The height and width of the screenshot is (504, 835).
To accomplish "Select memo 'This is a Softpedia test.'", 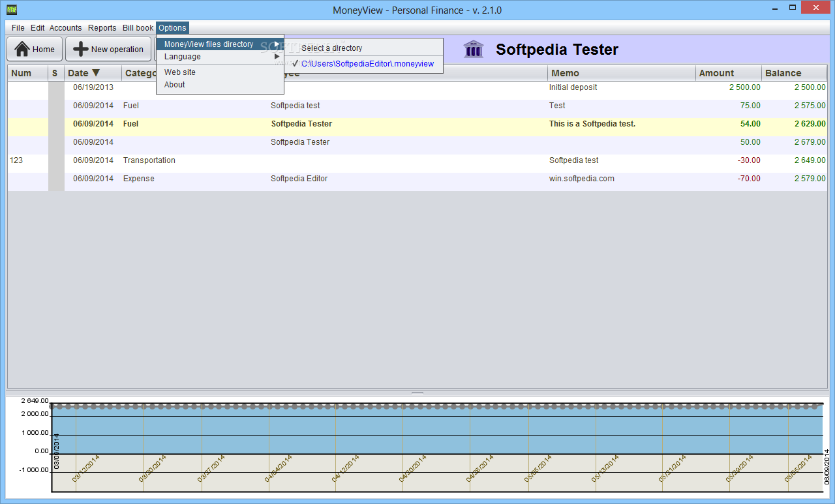I will click(x=592, y=124).
